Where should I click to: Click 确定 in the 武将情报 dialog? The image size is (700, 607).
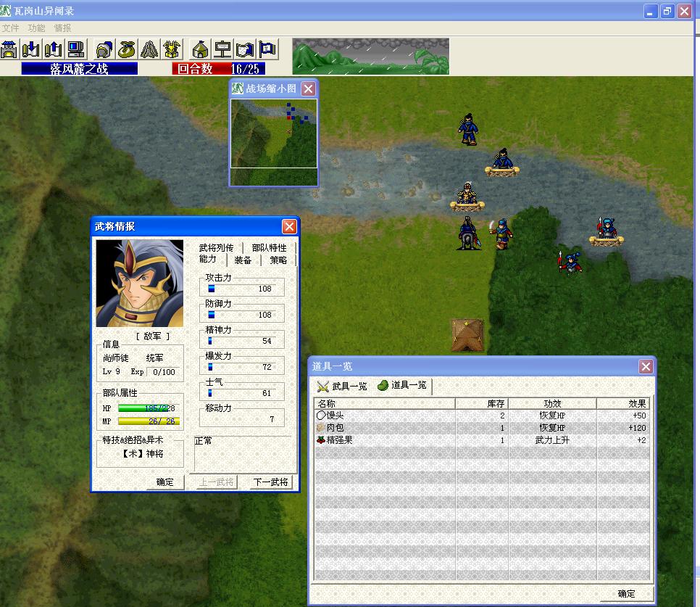click(x=164, y=482)
